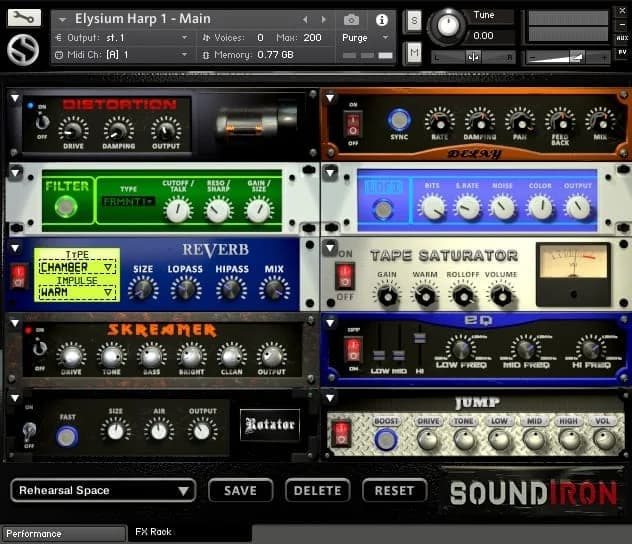
Task: Open the camera snapshot view
Action: (351, 19)
